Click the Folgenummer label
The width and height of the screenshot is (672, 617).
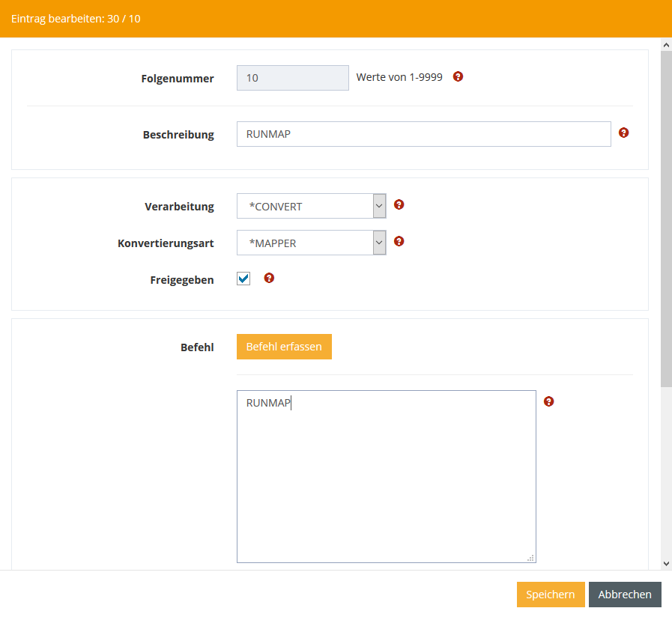point(178,79)
